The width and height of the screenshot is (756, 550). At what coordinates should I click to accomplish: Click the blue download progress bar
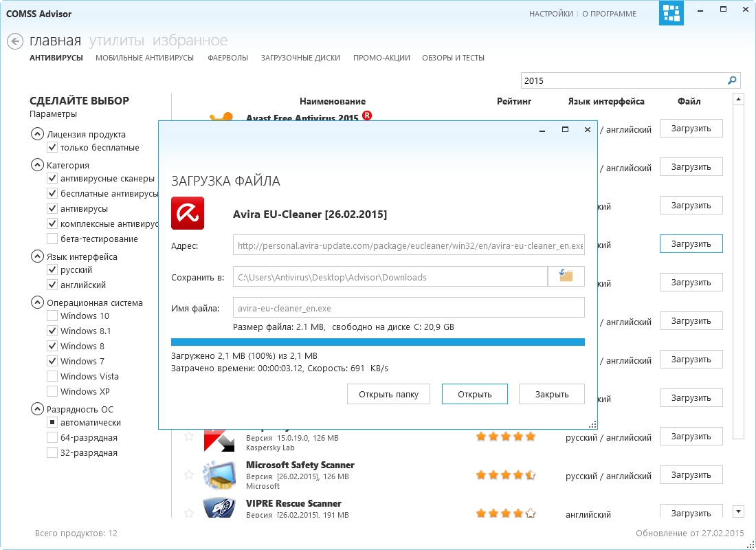tap(378, 342)
